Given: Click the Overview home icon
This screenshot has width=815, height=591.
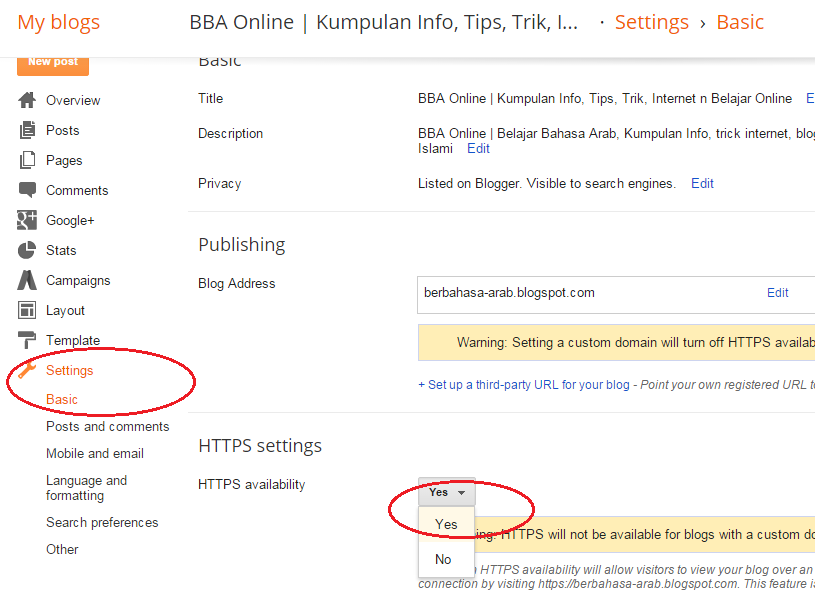Looking at the screenshot, I should click(x=27, y=100).
